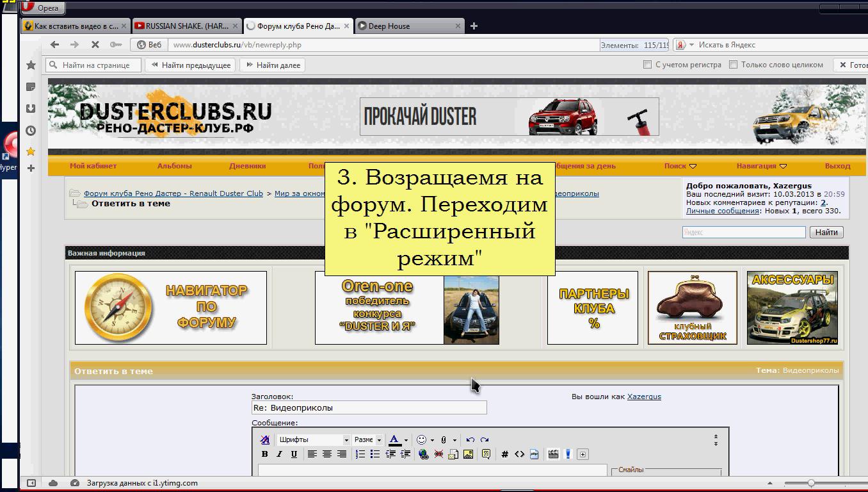Click the insert link globe icon
Viewport: 868px width, 492px height.
[424, 454]
